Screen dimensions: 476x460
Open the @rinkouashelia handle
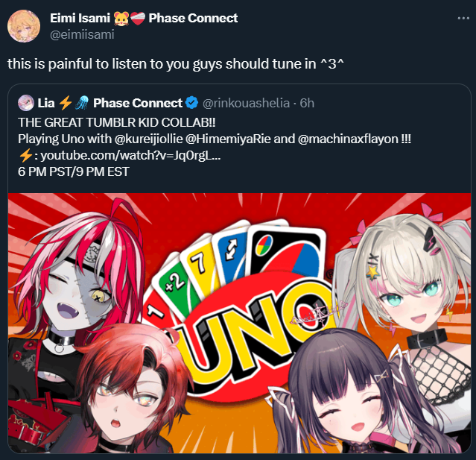pos(246,104)
